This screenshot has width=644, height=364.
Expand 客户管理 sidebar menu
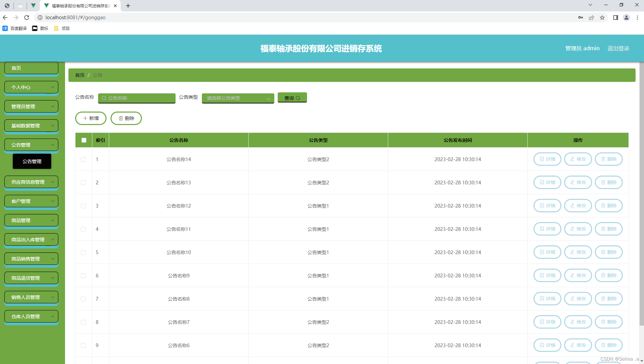[x=31, y=201]
